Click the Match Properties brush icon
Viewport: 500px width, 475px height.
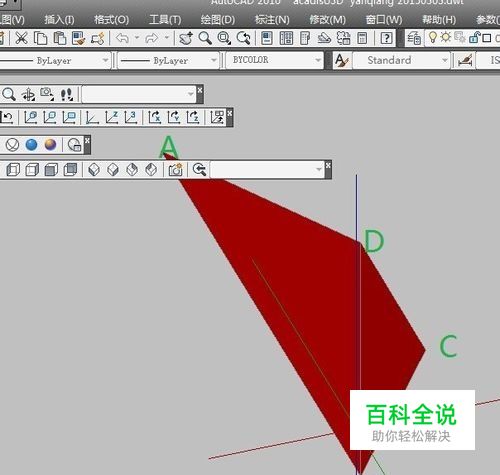click(x=79, y=38)
